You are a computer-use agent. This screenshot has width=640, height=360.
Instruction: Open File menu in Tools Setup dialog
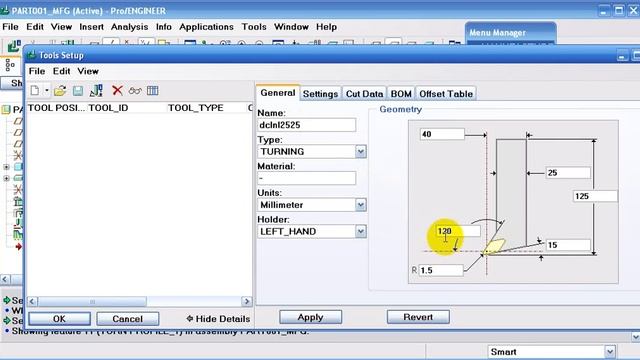pyautogui.click(x=37, y=71)
